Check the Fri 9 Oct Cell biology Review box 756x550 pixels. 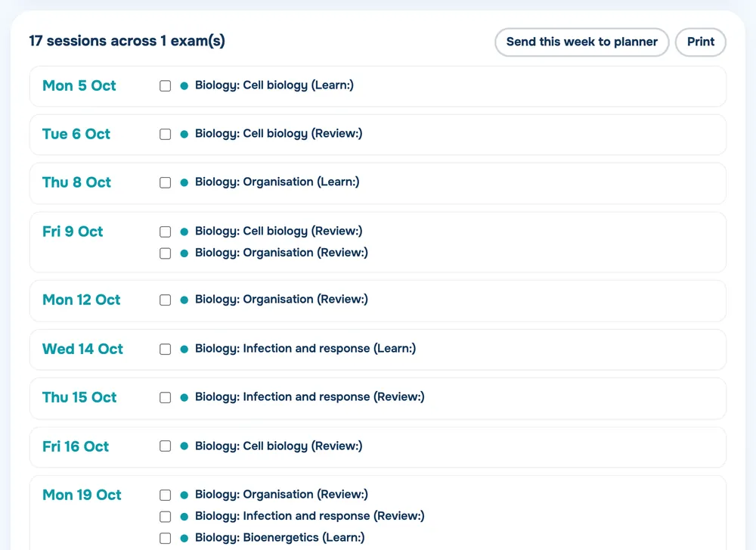(x=166, y=231)
